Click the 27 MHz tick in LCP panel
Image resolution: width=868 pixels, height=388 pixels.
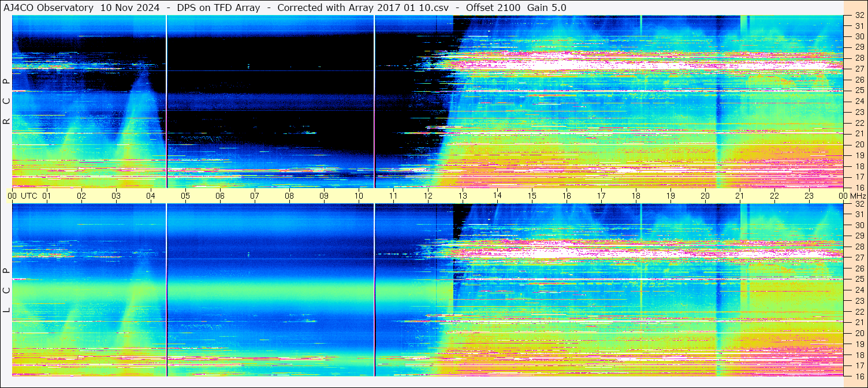click(x=859, y=258)
